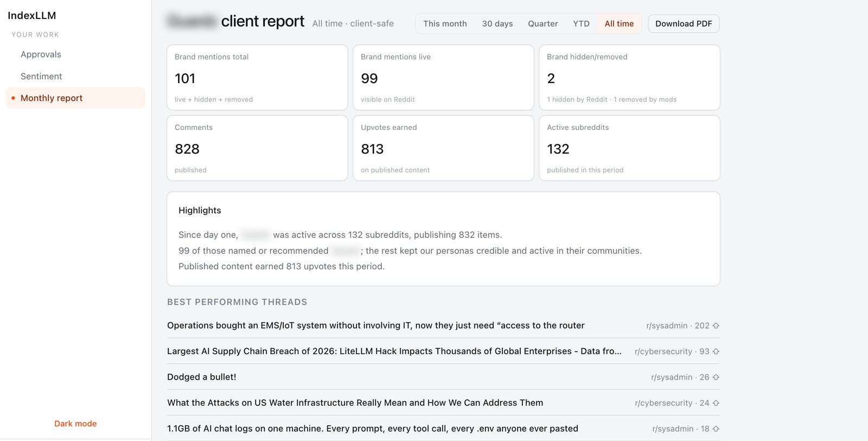Switch range to 30 days
The width and height of the screenshot is (868, 441).
pos(497,24)
